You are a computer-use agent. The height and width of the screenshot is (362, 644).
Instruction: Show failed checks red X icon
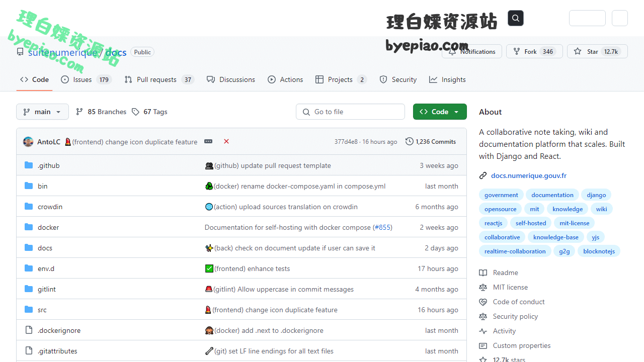226,142
